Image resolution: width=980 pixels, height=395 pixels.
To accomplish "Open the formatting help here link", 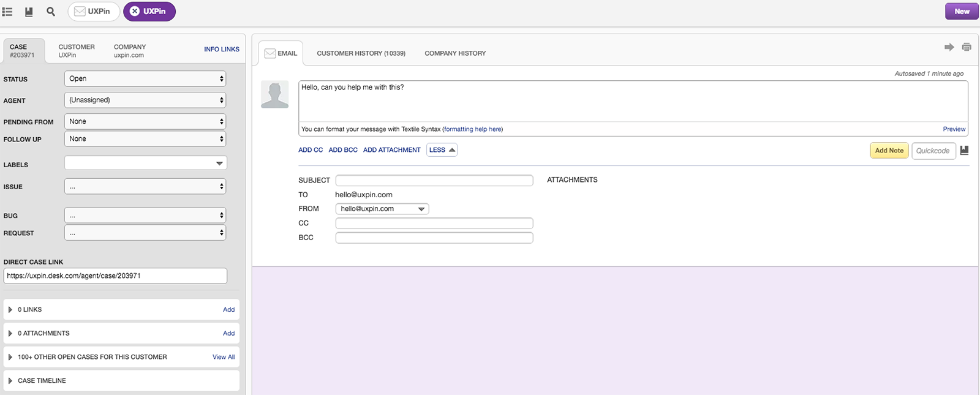I will (x=473, y=129).
